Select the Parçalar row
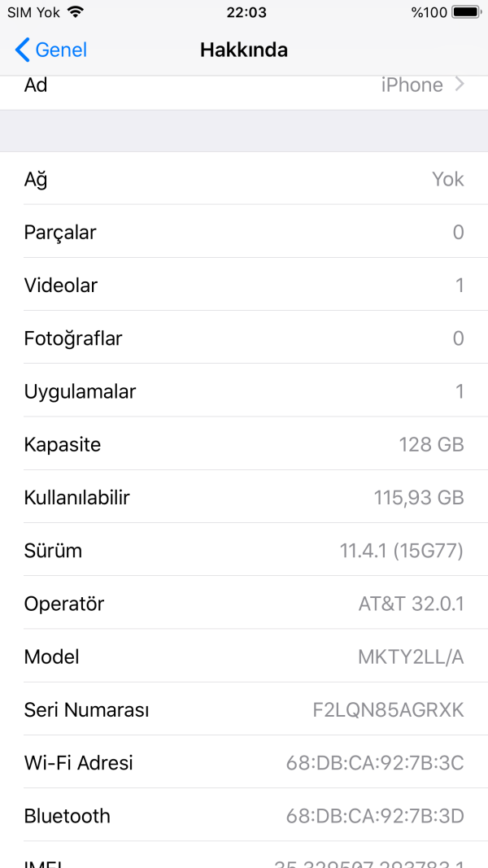 pyautogui.click(x=244, y=231)
